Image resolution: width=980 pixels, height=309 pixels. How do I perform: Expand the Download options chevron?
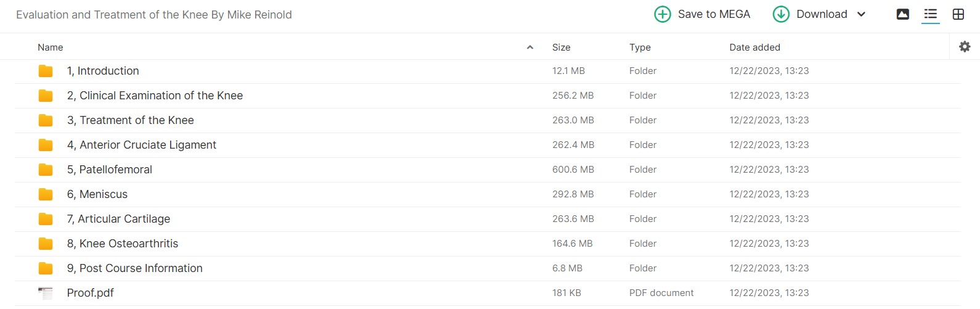(861, 14)
